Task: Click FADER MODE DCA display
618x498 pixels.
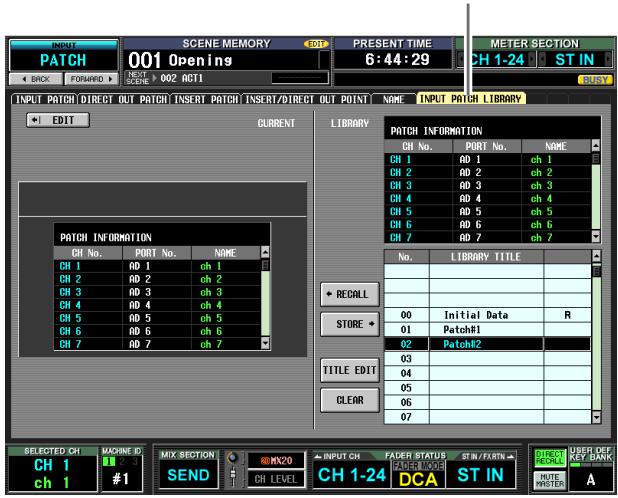Action: pyautogui.click(x=418, y=475)
